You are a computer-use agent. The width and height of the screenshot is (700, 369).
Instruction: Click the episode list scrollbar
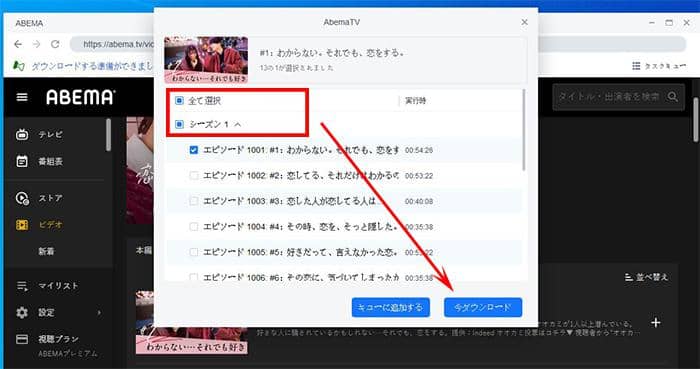[x=524, y=129]
